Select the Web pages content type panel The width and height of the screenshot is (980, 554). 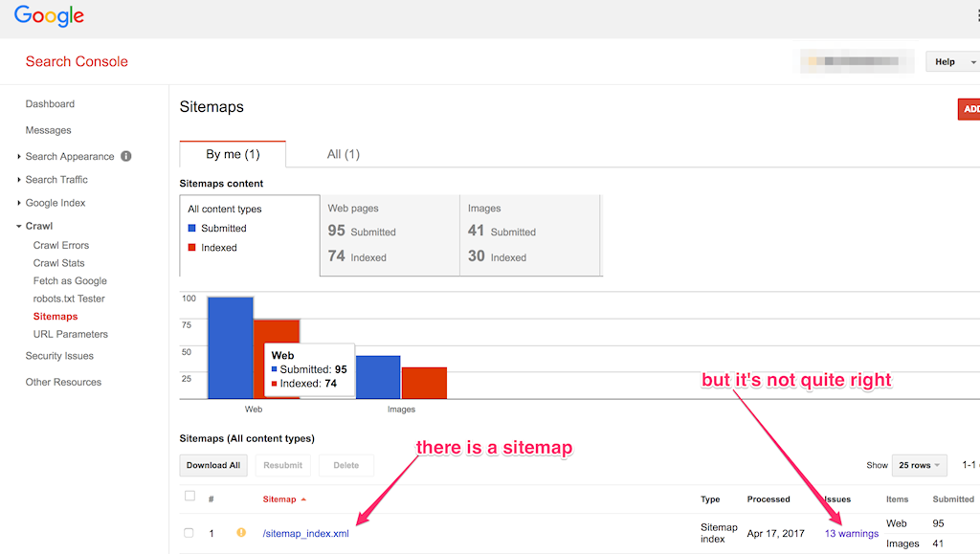[x=390, y=235]
